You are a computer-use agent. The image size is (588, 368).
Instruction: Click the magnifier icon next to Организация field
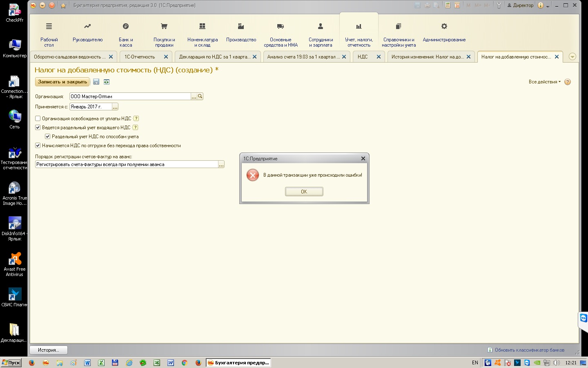pyautogui.click(x=200, y=96)
